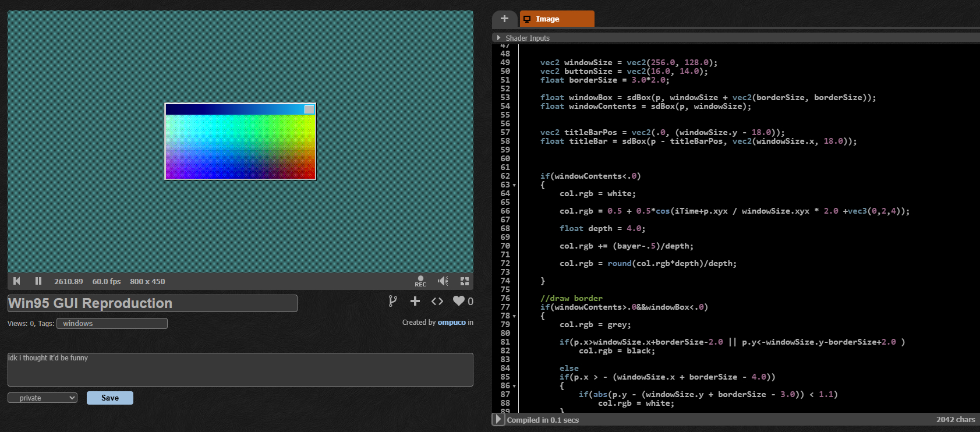The height and width of the screenshot is (432, 980).
Task: Add a new buffer tab with plus
Action: 504,19
